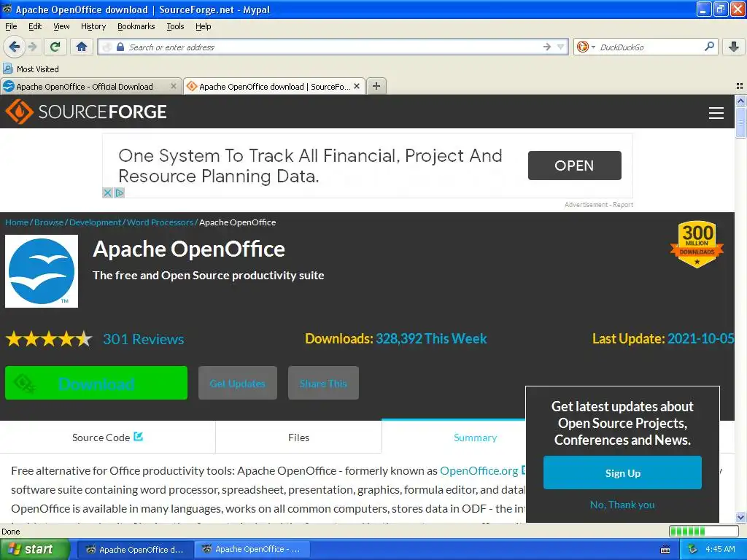Click the network tray icon
Viewport: 747px width, 560px height.
(x=692, y=549)
